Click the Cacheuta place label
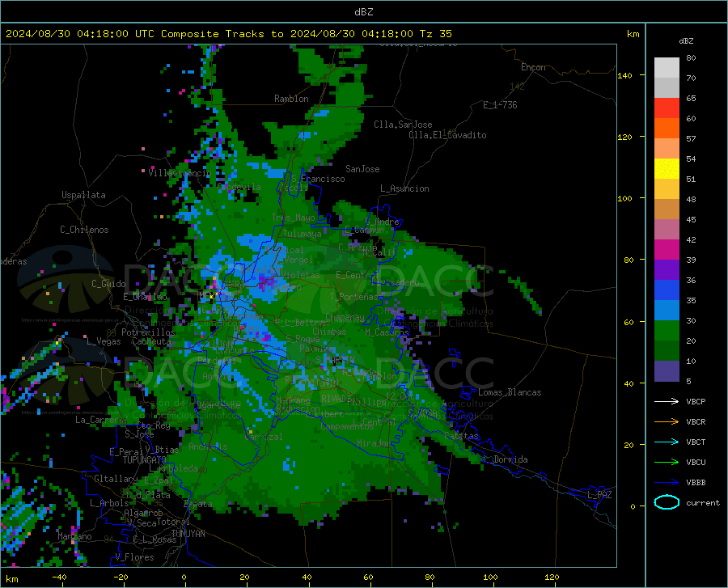Image resolution: width=728 pixels, height=588 pixels. 151,341
